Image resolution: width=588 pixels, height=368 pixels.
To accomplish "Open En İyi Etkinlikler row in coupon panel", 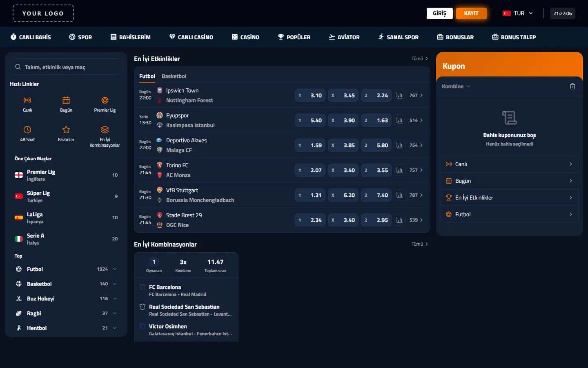I will 510,197.
